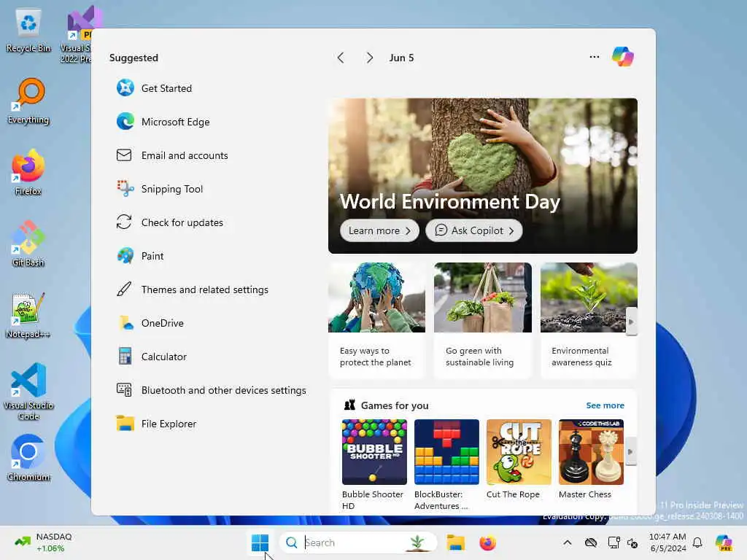Open Cut The Rope game tile
This screenshot has height=560, width=747.
click(x=519, y=459)
